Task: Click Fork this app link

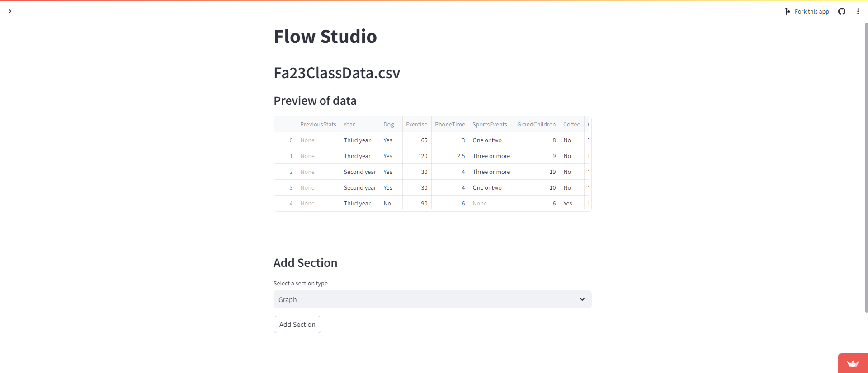Action: pos(811,11)
